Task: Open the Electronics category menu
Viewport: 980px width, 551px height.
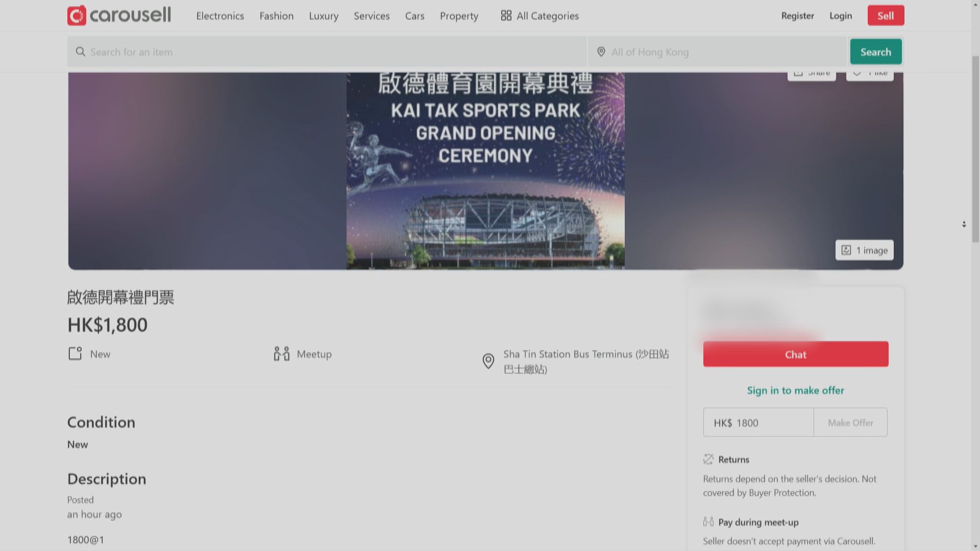Action: (x=220, y=16)
